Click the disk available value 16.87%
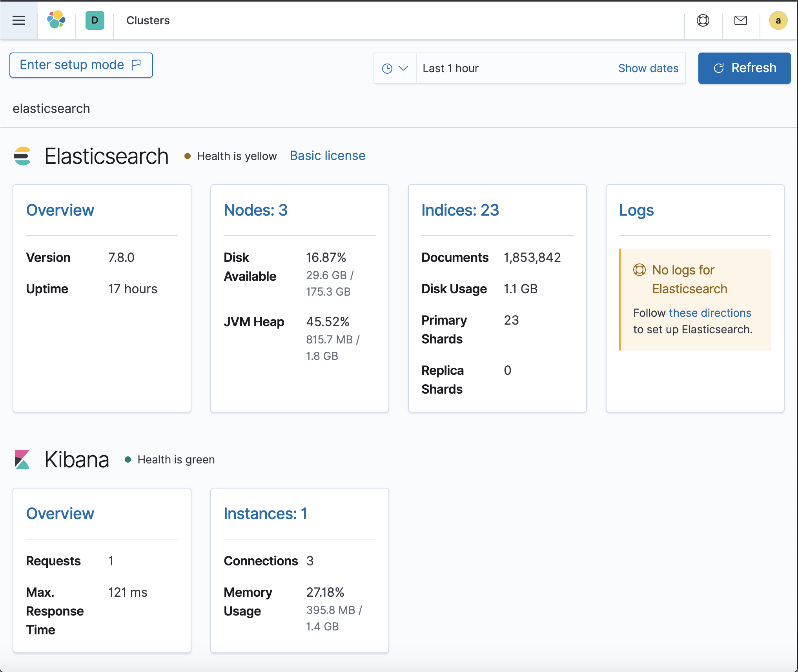 pyautogui.click(x=326, y=258)
